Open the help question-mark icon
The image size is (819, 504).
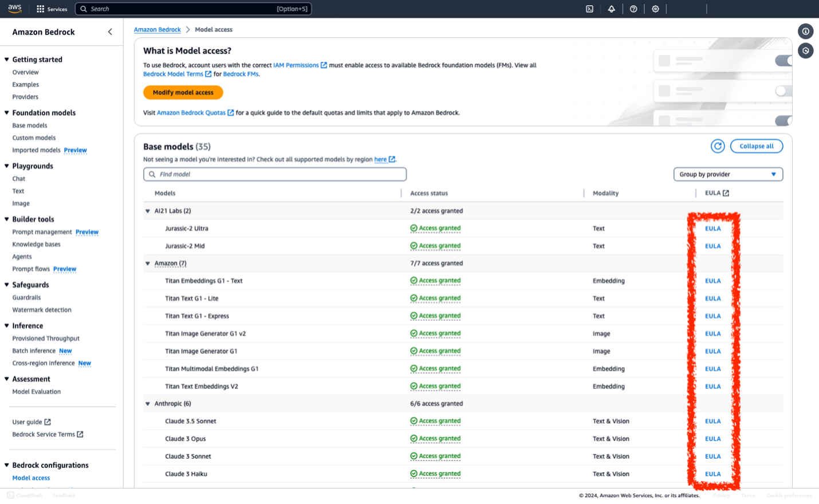click(x=633, y=9)
